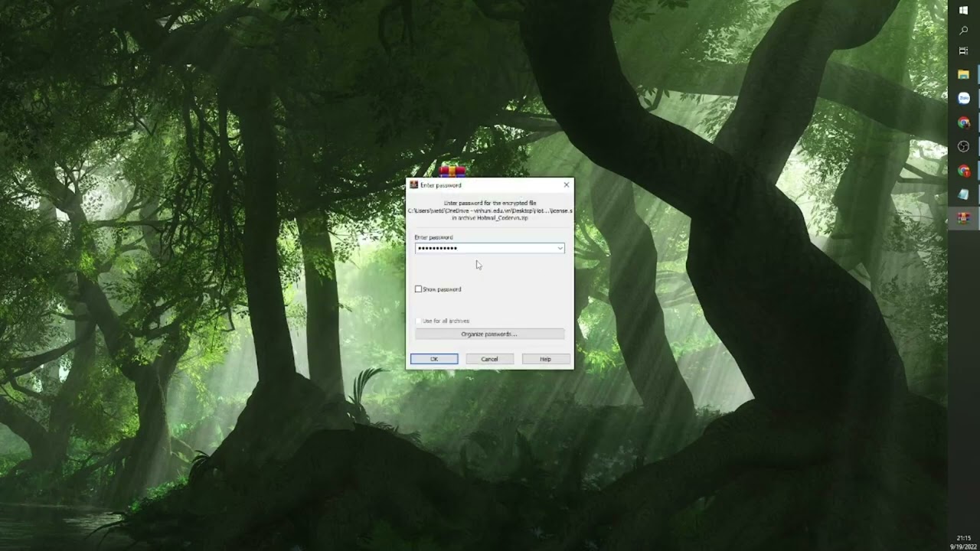Close the Enter password dialog
Screen dimensions: 980x551
(x=567, y=185)
